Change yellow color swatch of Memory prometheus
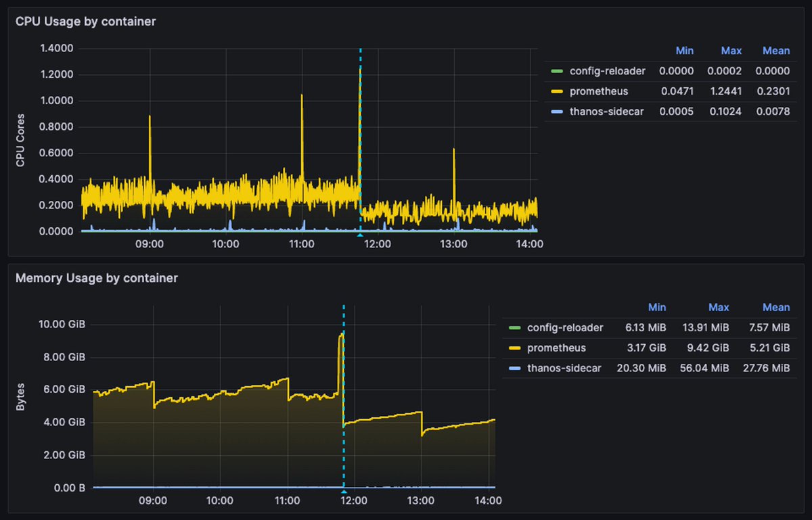This screenshot has width=812, height=520. (514, 348)
